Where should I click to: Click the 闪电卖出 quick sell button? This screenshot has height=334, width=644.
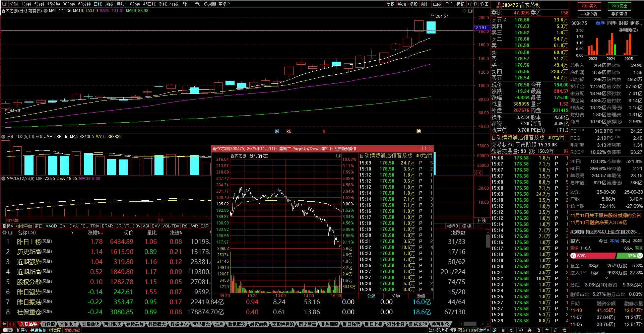620,6
